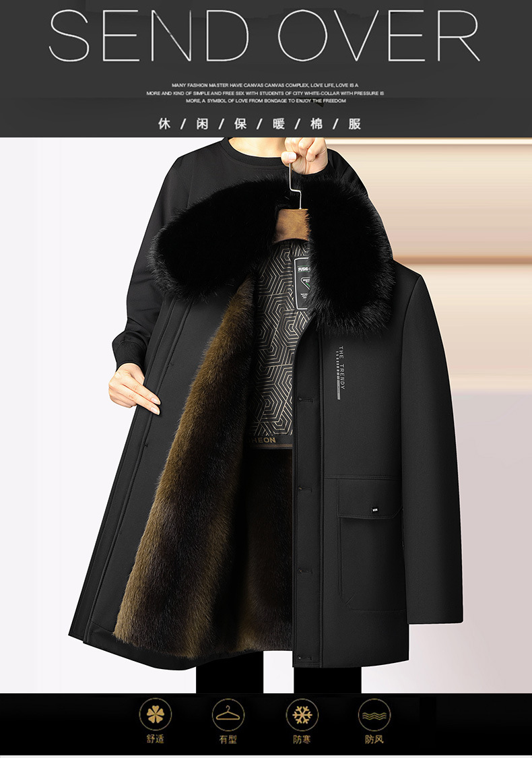
Task: Click the small chest pocket label tag
Action: click(376, 509)
